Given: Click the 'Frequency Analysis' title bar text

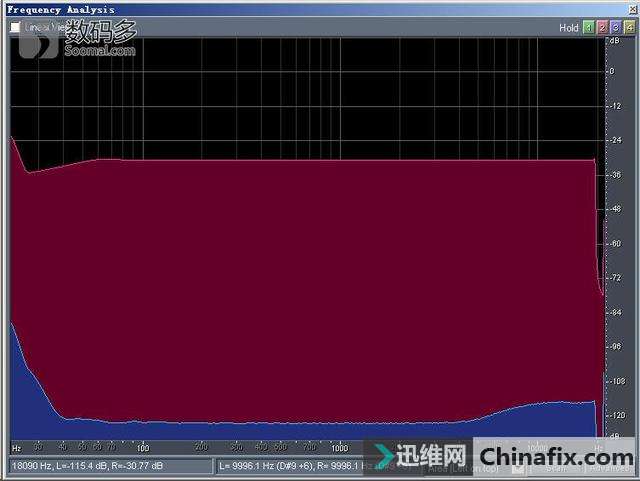Looking at the screenshot, I should click(61, 9).
